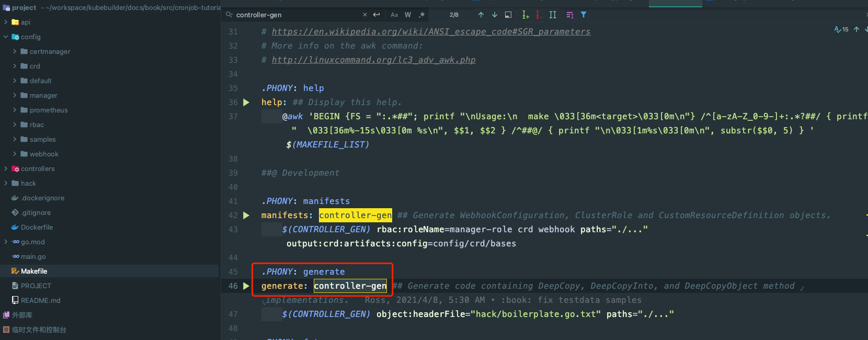Screen dimensions: 868x340
Task: Toggle whole Words search option
Action: tap(408, 15)
